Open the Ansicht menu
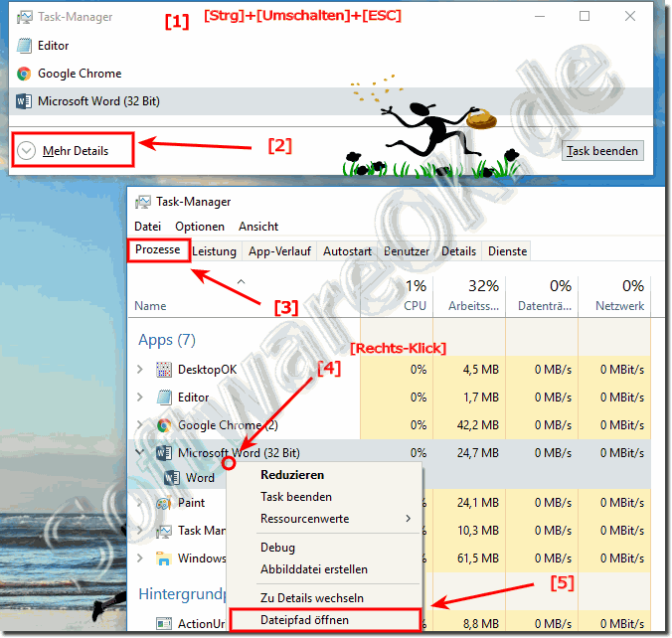This screenshot has height=638, width=672. (258, 227)
